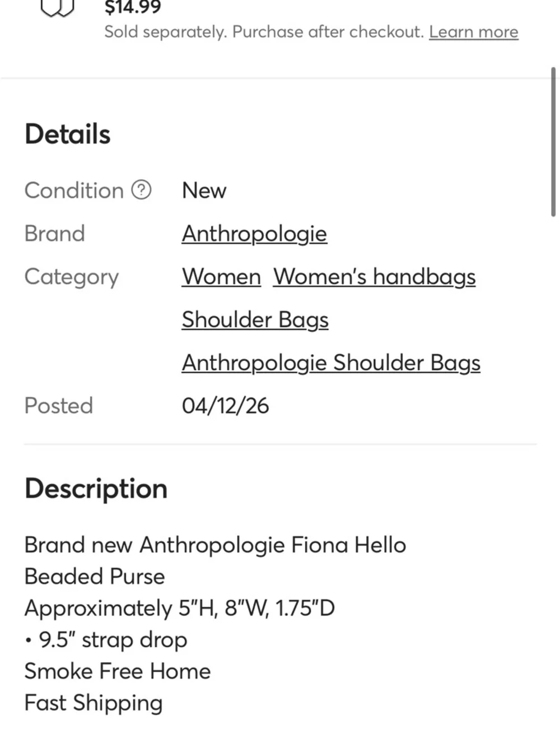This screenshot has width=560, height=747.
Task: Open the Anthropologie brand page
Action: coord(254,234)
